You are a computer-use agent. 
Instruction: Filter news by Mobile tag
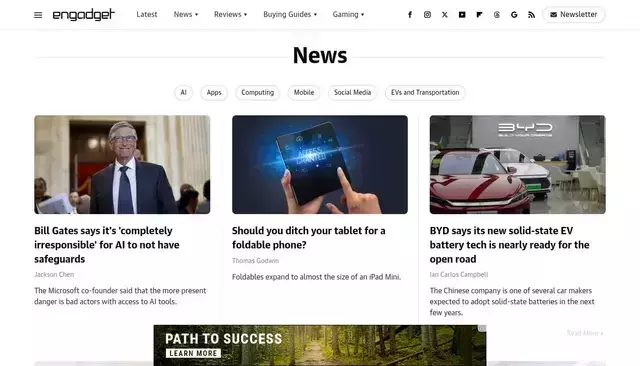click(304, 93)
